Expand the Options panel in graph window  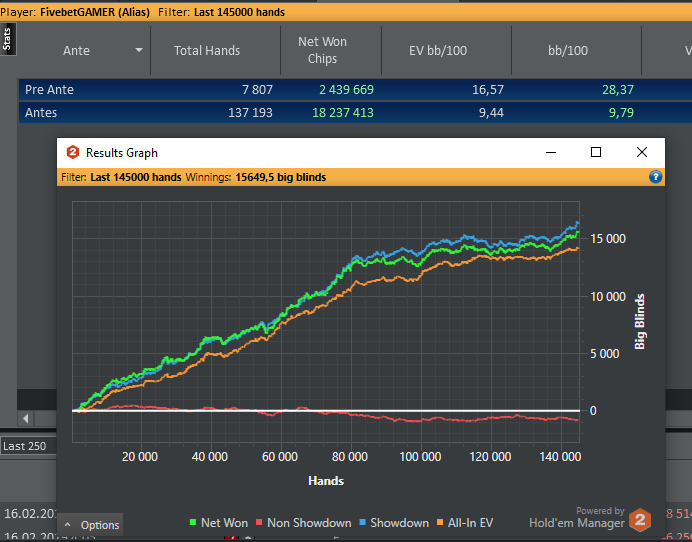[x=90, y=525]
